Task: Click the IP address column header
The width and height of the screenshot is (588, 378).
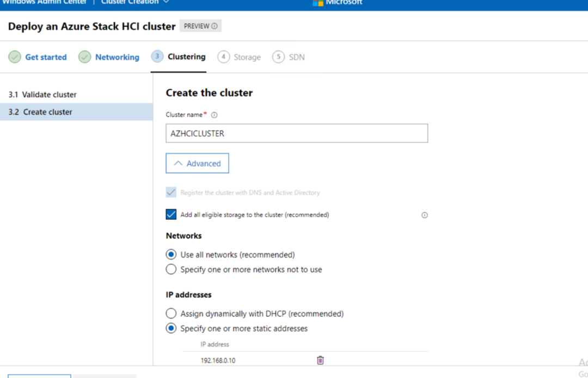Action: pyautogui.click(x=215, y=344)
